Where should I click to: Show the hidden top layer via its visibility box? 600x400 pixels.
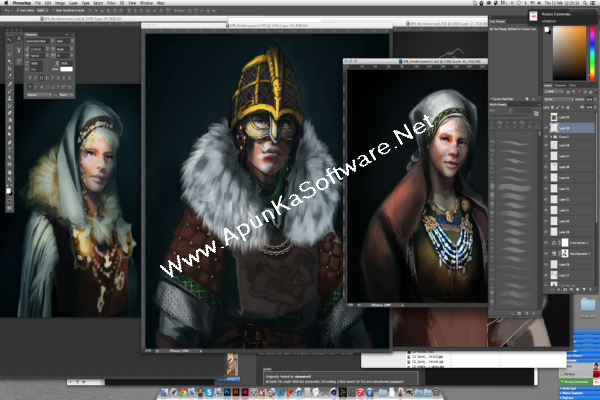click(546, 117)
